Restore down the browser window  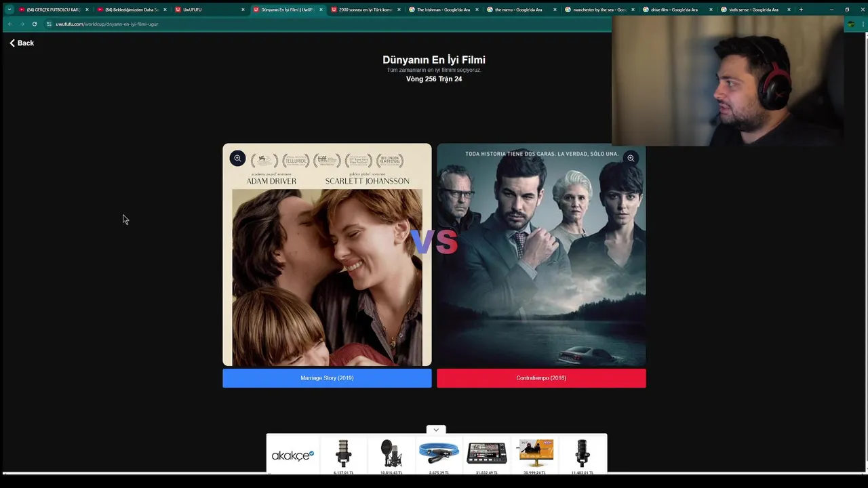point(847,9)
